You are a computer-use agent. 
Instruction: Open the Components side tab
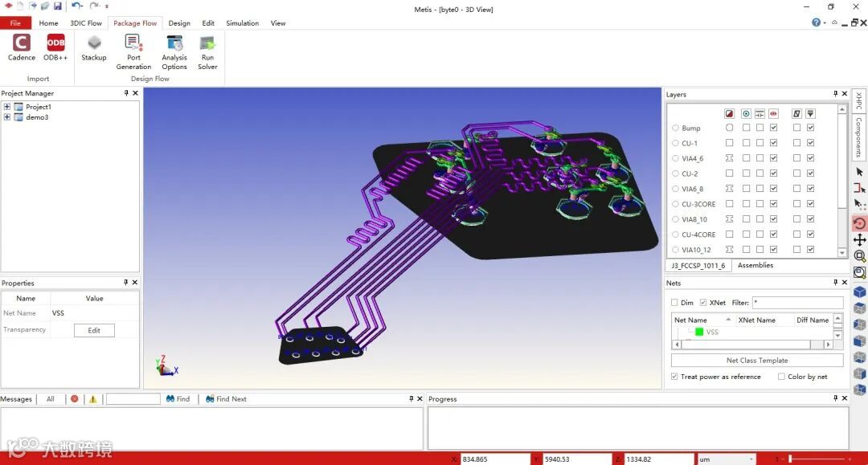point(858,137)
